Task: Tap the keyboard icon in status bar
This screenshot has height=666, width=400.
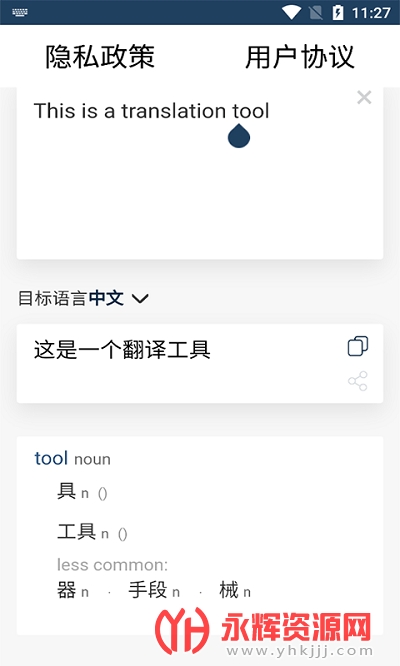Action: [x=20, y=12]
